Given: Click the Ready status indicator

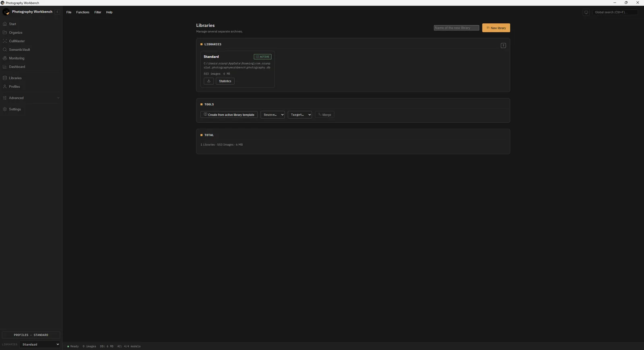Looking at the screenshot, I should (x=73, y=346).
